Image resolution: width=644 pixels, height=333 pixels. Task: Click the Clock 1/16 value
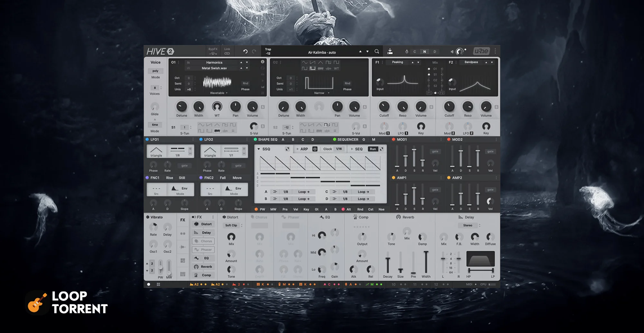pos(339,149)
